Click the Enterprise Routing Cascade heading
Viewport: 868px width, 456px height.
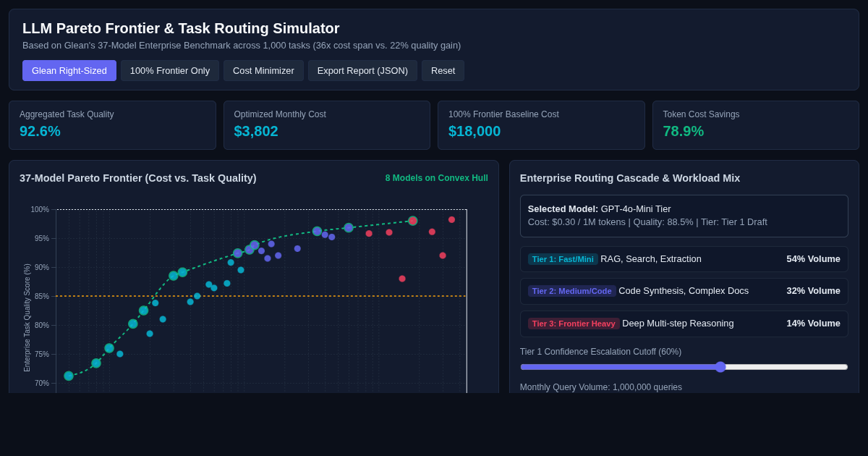pyautogui.click(x=630, y=178)
